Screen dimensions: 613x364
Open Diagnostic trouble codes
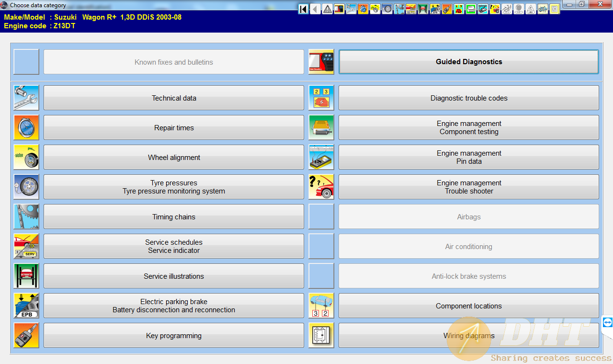[x=468, y=98]
